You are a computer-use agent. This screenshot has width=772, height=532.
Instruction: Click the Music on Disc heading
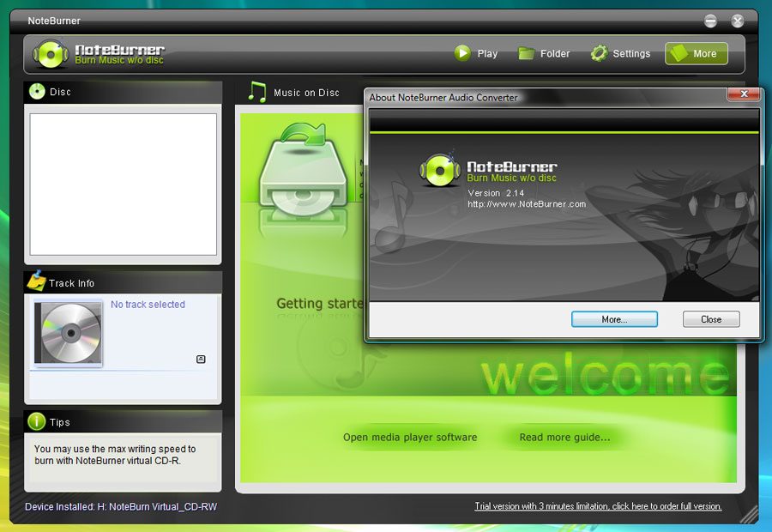[x=306, y=93]
